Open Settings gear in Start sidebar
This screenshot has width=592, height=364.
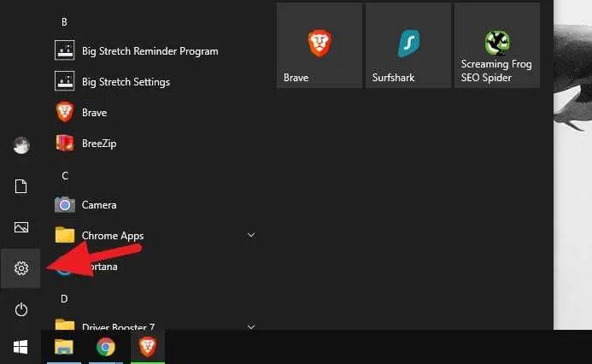[x=21, y=268]
